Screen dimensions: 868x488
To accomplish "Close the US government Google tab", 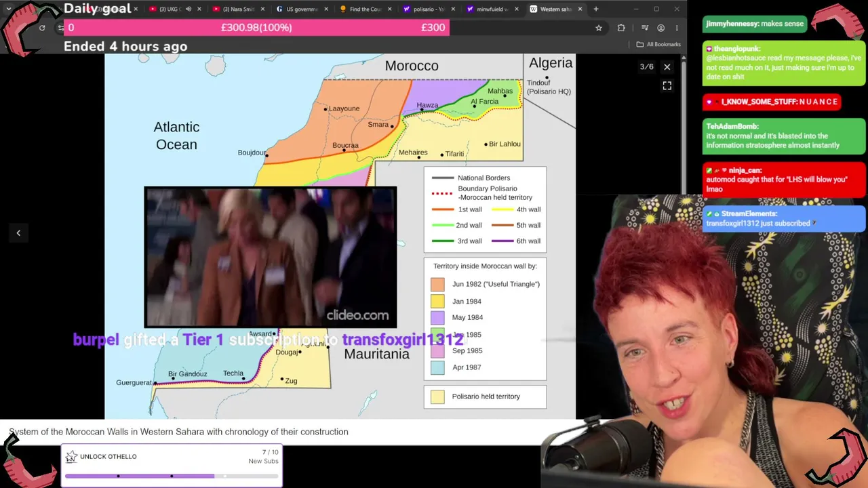I will [327, 9].
